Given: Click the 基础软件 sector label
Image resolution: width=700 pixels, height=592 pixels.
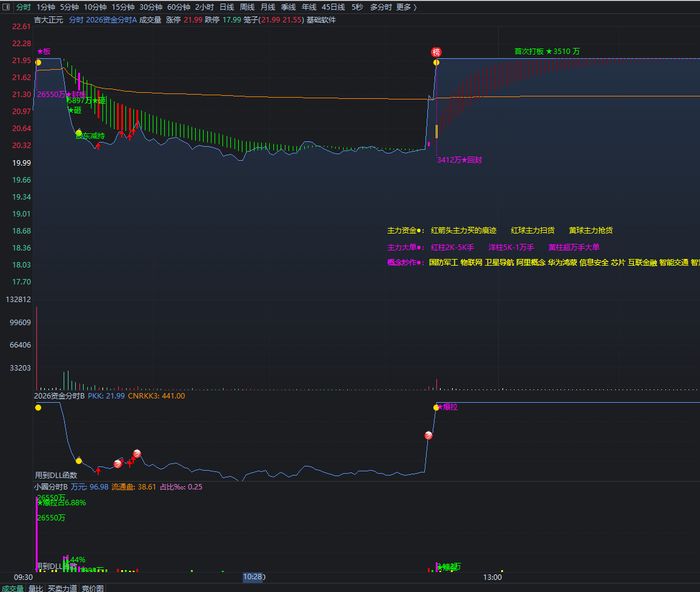Looking at the screenshot, I should coord(321,20).
